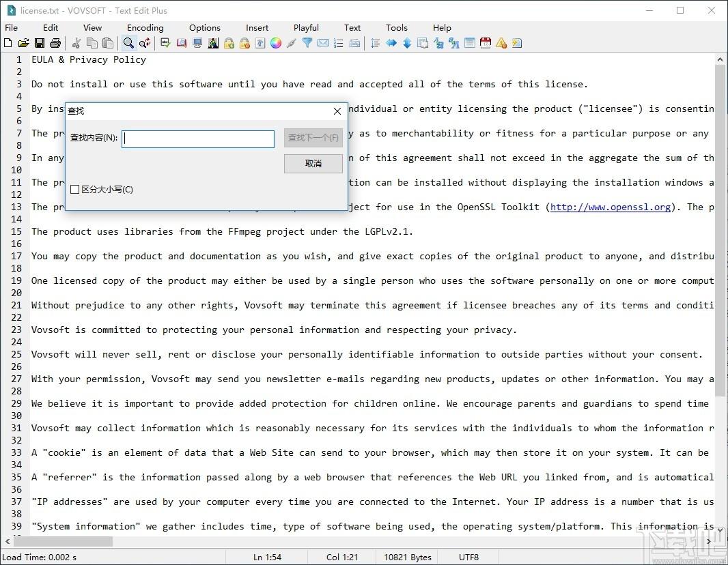Click the Print toolbar icon
This screenshot has width=728, height=565.
55,43
